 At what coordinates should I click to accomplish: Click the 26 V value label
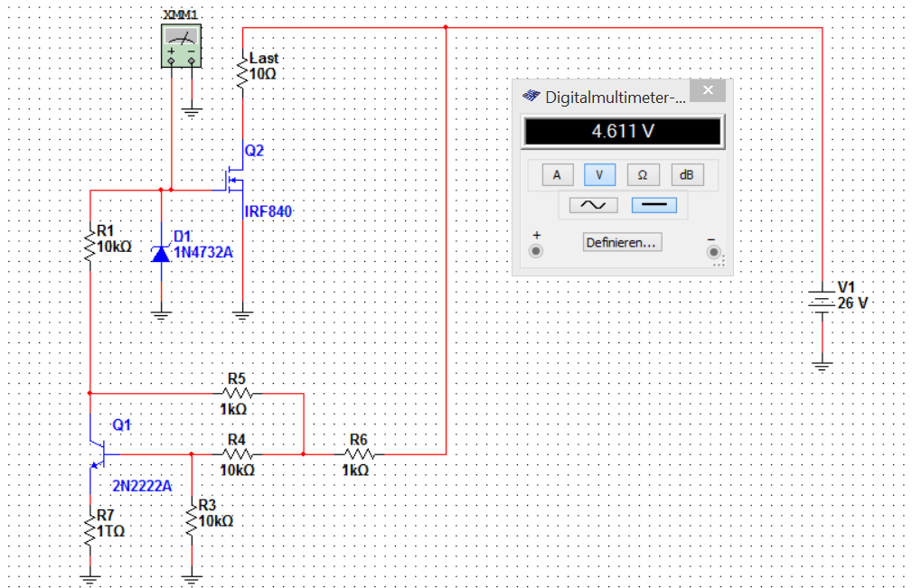pos(852,303)
